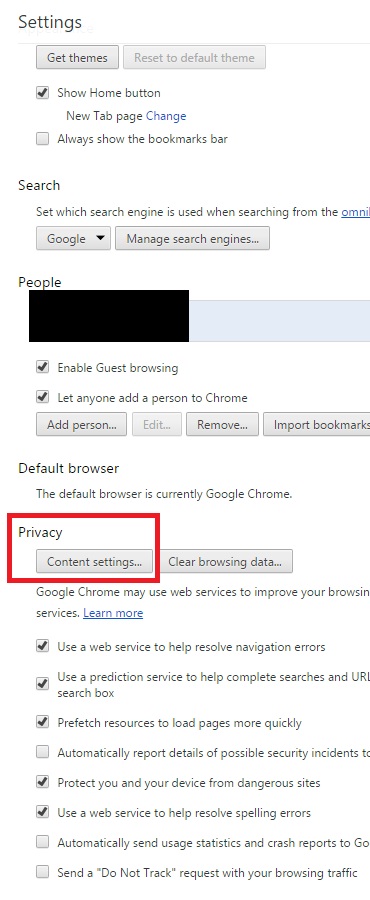Enable Do Not Track request checkbox

(x=42, y=872)
